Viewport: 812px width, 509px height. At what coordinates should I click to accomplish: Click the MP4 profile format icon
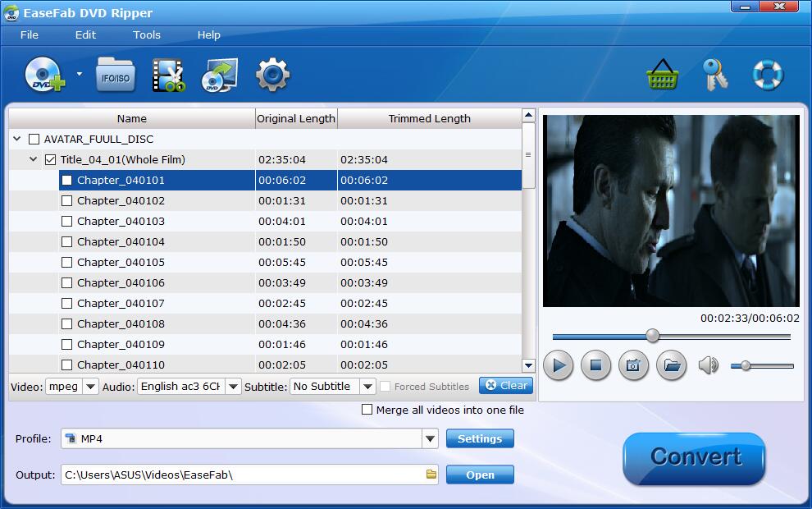(x=71, y=438)
